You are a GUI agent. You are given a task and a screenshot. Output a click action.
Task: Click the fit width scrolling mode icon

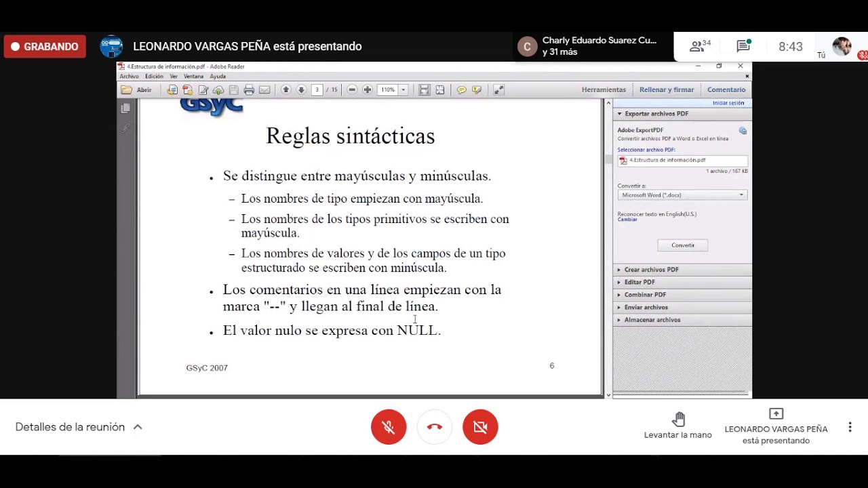tap(425, 89)
